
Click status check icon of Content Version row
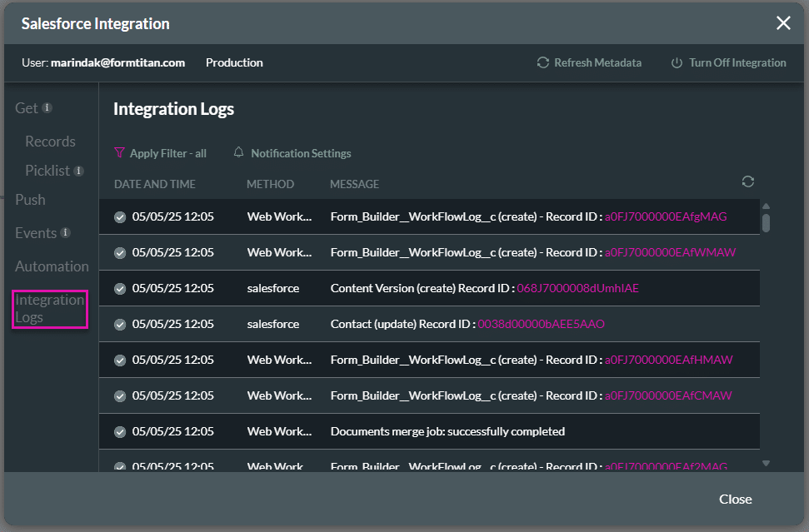click(120, 289)
